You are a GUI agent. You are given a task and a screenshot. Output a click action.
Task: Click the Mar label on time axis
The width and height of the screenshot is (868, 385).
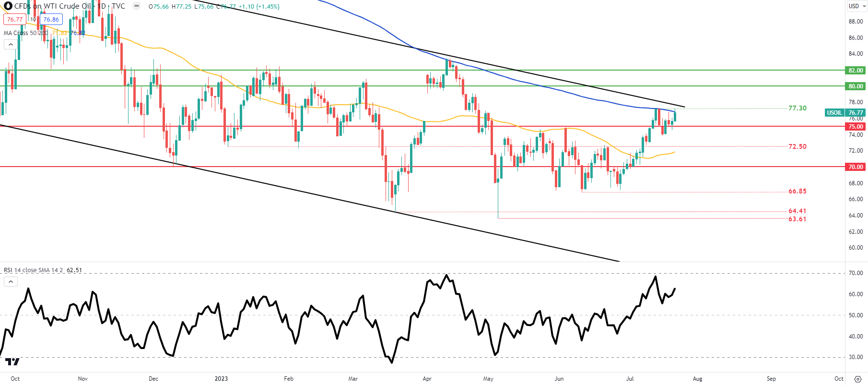point(353,379)
